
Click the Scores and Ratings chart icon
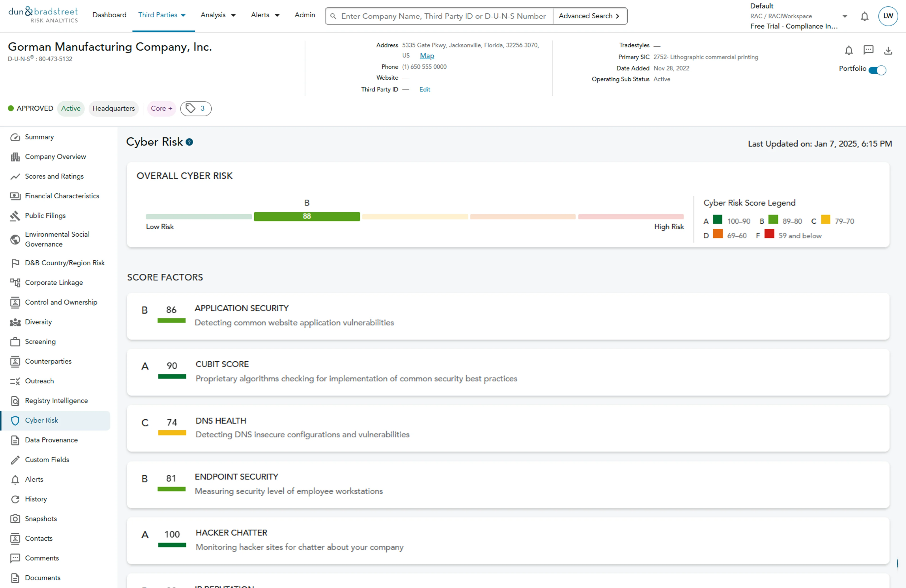tap(15, 177)
